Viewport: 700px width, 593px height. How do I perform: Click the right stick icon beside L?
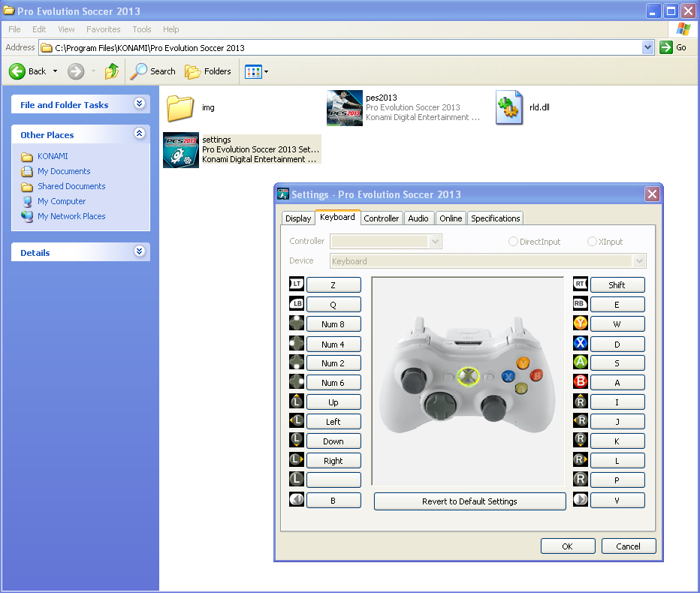pyautogui.click(x=581, y=459)
